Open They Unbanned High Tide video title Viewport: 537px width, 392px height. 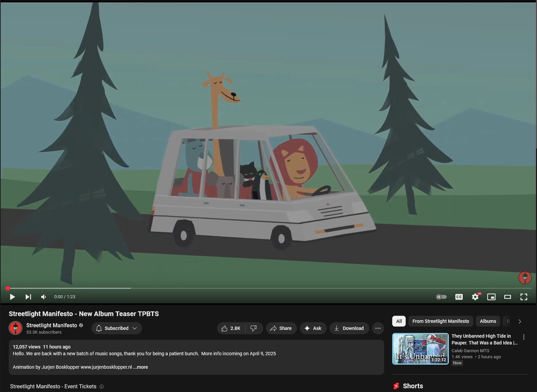(484, 339)
